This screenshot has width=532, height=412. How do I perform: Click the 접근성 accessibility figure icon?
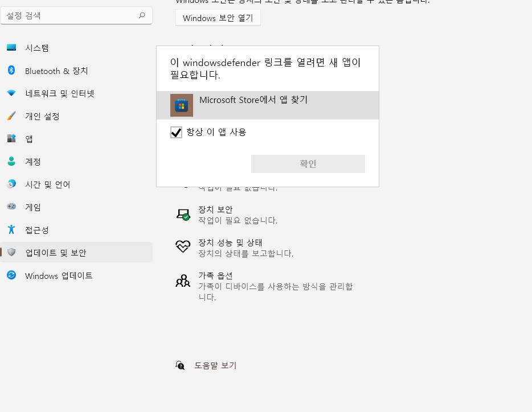click(x=11, y=229)
